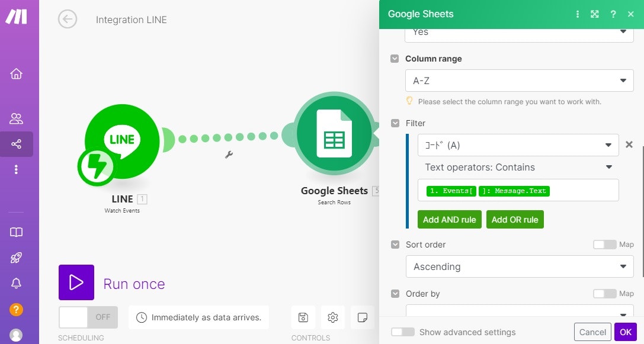The image size is (644, 344).
Task: Click the purple Run once play button
Action: point(76,282)
